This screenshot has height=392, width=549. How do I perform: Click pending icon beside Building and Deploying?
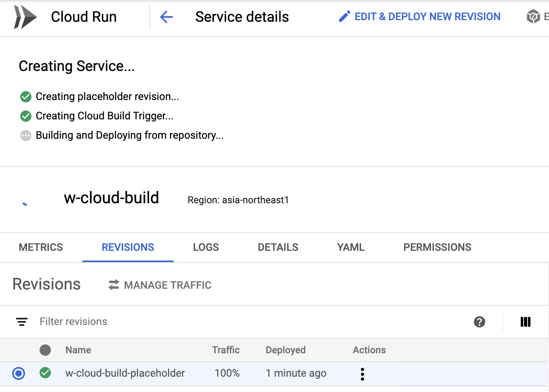[26, 136]
